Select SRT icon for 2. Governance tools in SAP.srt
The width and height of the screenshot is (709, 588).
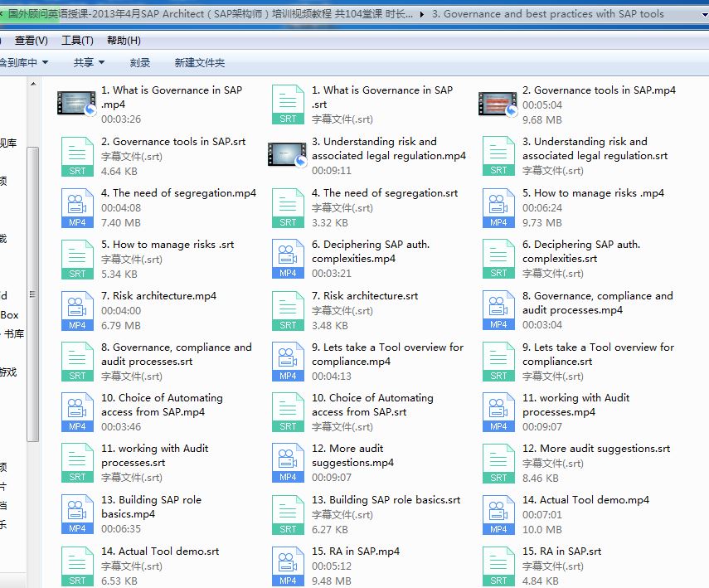point(77,157)
